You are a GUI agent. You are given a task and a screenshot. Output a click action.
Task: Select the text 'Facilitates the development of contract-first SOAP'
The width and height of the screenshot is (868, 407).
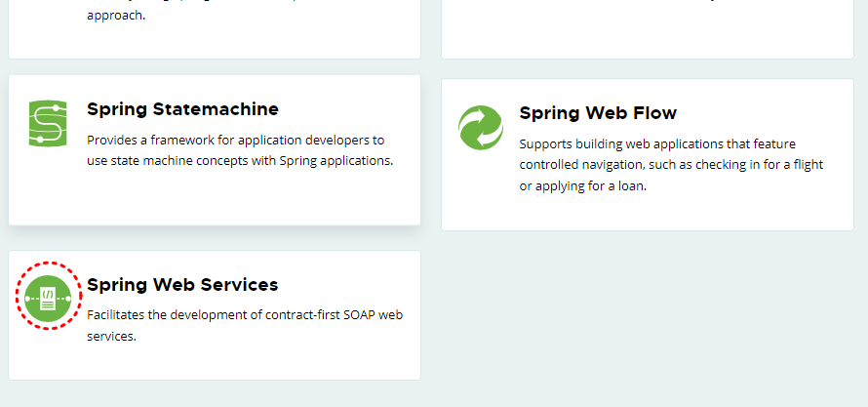(x=231, y=315)
